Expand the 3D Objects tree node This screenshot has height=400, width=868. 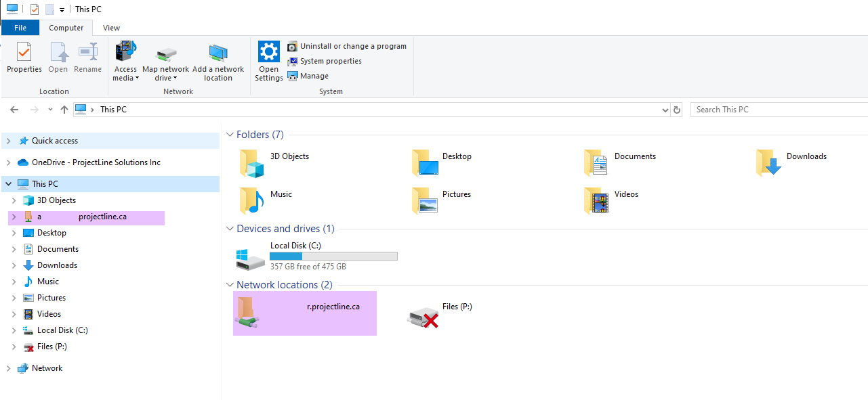point(14,200)
